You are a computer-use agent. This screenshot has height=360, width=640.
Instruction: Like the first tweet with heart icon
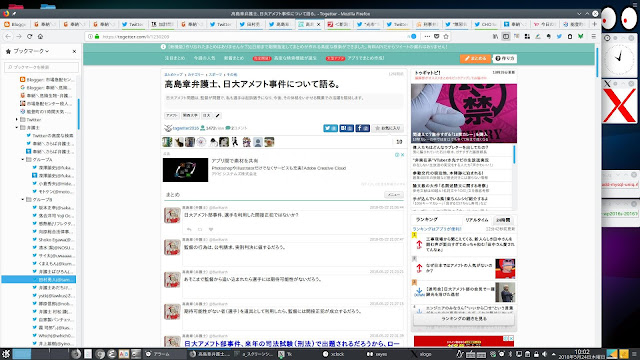pos(211,229)
